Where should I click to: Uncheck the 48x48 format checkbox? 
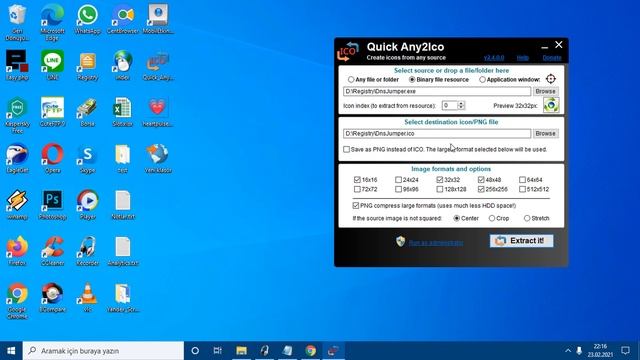[481, 180]
